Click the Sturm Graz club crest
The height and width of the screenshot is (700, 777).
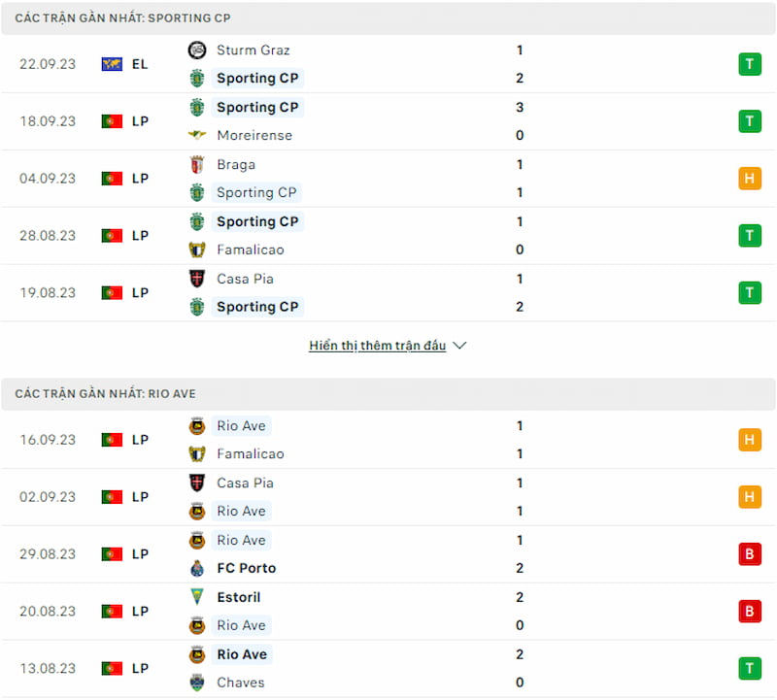197,50
